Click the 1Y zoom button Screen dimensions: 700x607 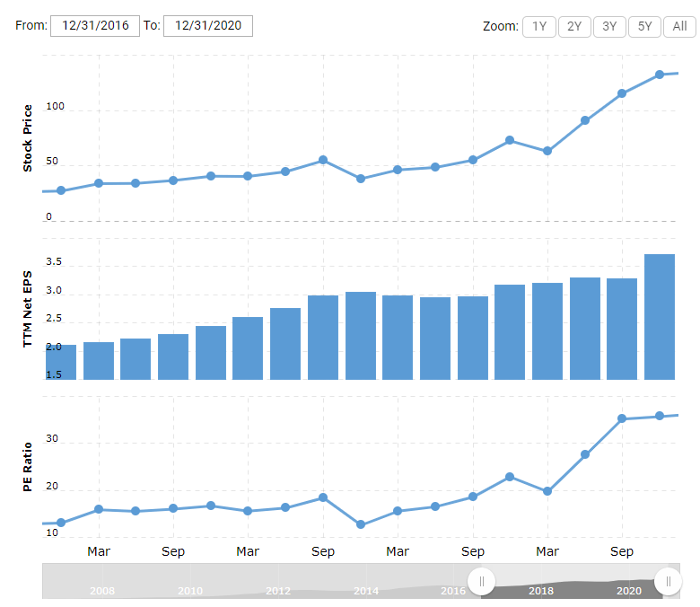(538, 26)
